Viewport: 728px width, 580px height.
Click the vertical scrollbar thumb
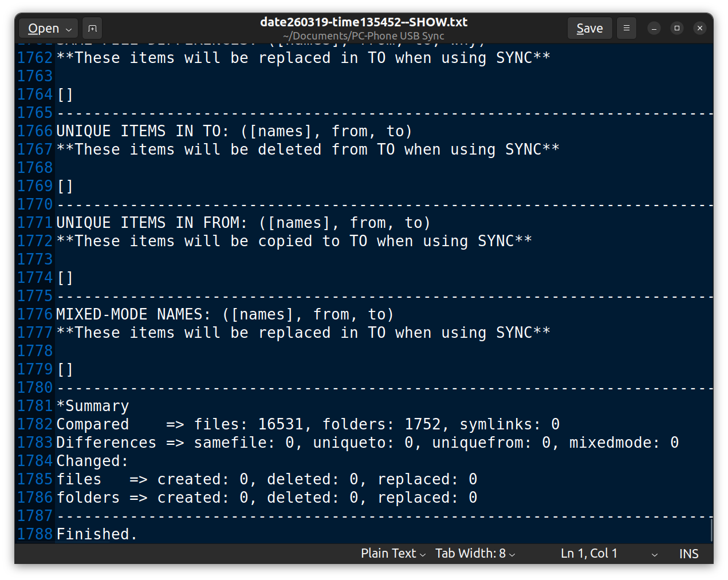pos(711,530)
